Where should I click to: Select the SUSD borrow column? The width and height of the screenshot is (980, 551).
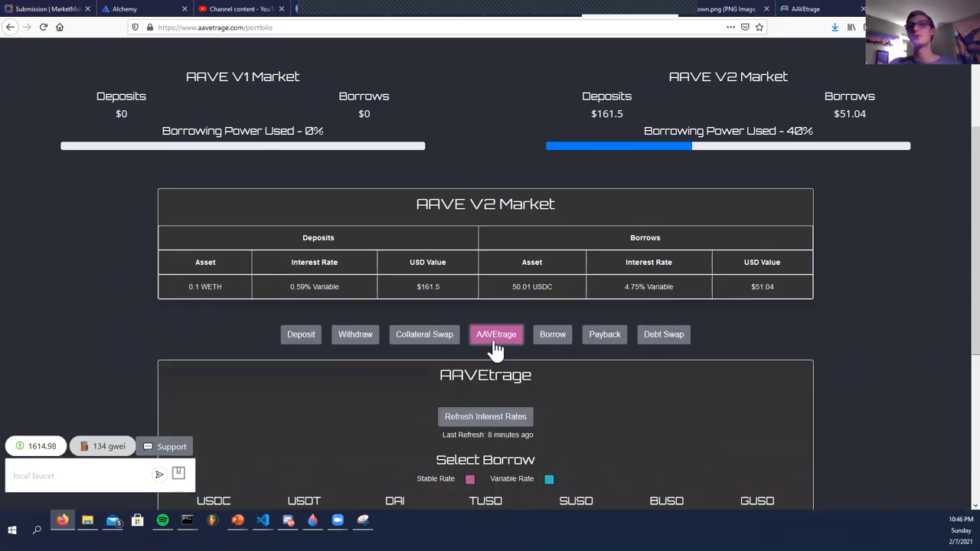(576, 500)
